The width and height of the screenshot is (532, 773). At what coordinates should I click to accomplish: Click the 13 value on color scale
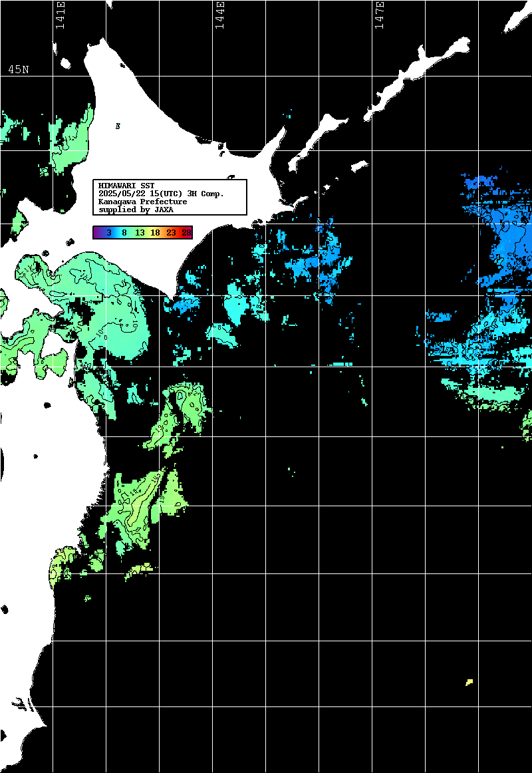140,232
